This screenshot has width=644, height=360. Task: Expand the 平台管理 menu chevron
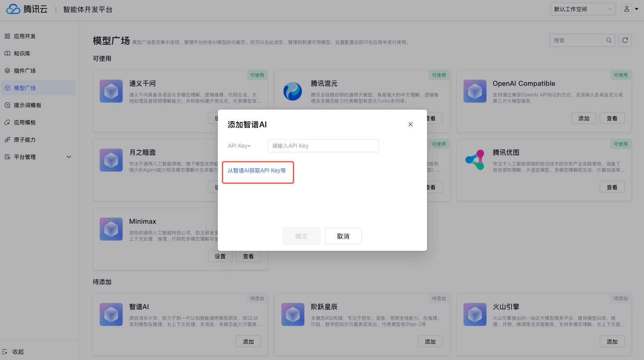pyautogui.click(x=69, y=157)
